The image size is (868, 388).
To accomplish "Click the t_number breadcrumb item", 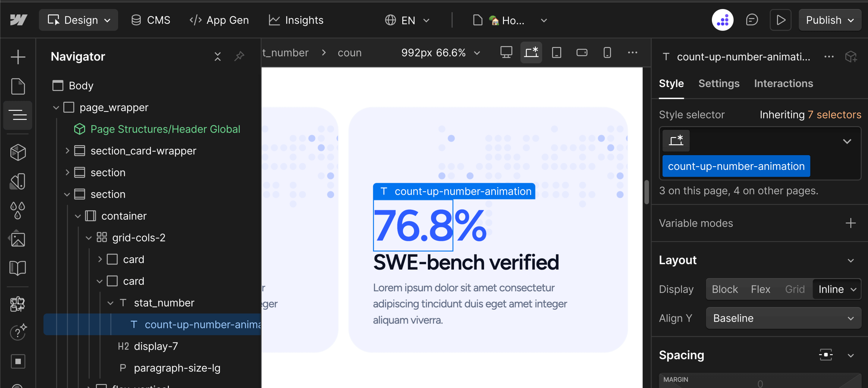I will click(x=285, y=52).
